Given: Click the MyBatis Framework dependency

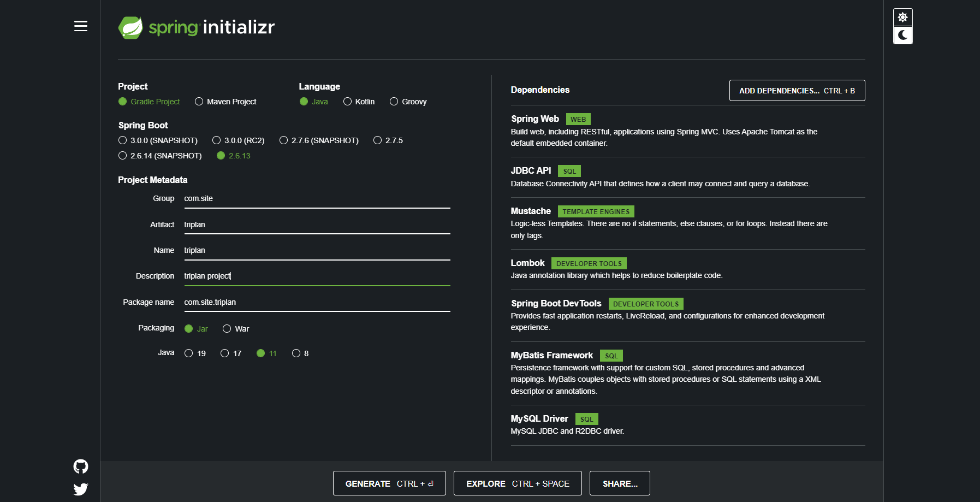Looking at the screenshot, I should pyautogui.click(x=688, y=373).
